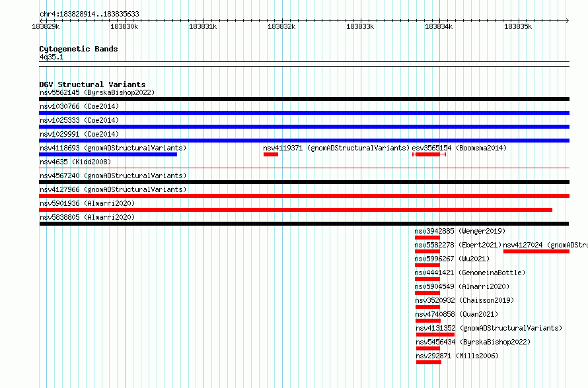Click the 183830k ruler tick label
The image size is (588, 388).
pyautogui.click(x=124, y=27)
